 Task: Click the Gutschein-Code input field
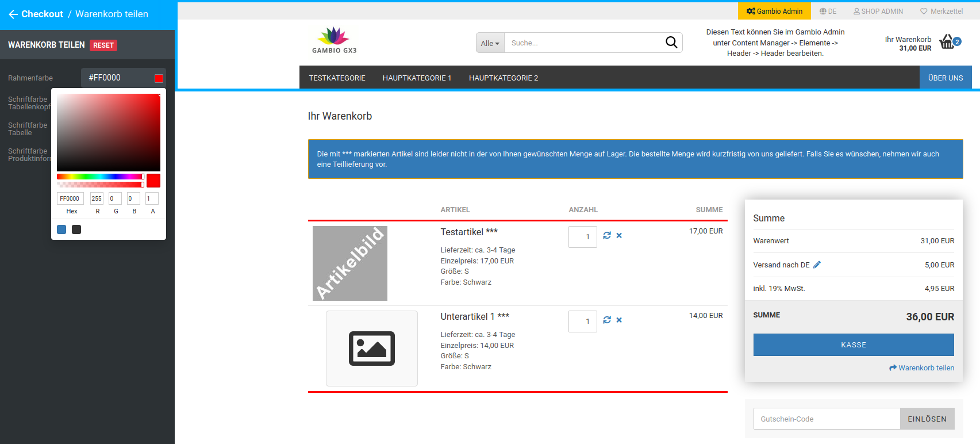pyautogui.click(x=826, y=419)
